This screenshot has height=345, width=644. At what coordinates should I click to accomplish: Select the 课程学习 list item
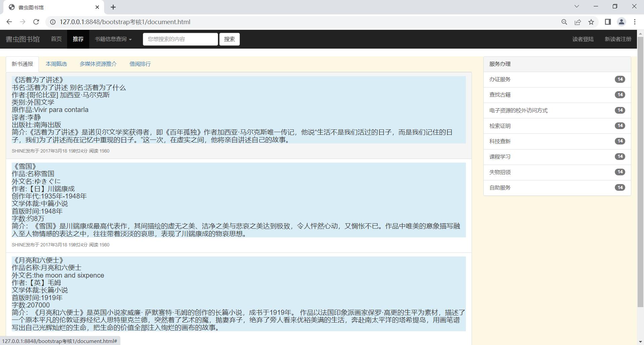point(557,157)
